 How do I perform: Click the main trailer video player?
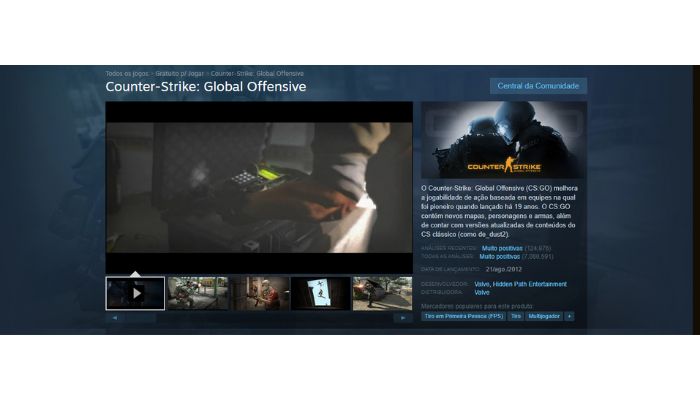tap(259, 188)
